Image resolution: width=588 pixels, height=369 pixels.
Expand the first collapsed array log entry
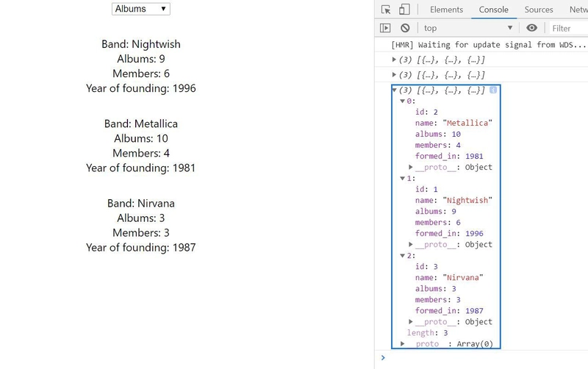coord(395,60)
